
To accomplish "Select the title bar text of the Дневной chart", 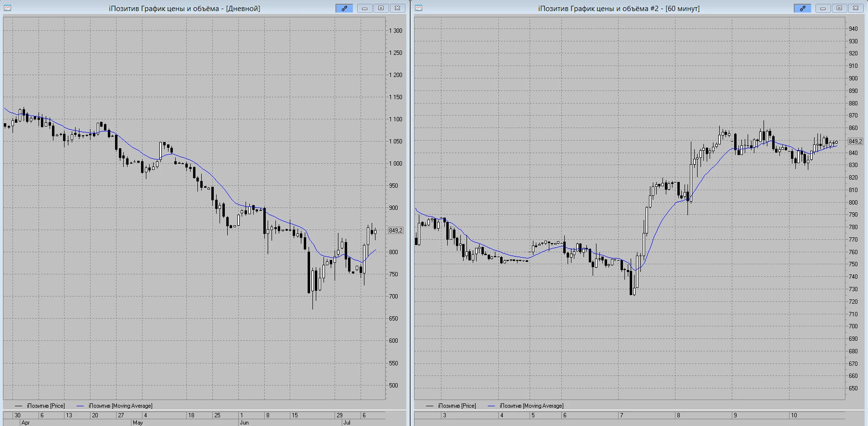I will (x=184, y=9).
